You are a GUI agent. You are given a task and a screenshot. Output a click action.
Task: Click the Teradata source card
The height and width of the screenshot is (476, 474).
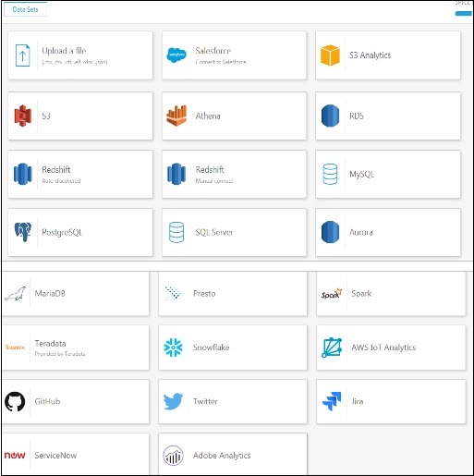tap(76, 348)
